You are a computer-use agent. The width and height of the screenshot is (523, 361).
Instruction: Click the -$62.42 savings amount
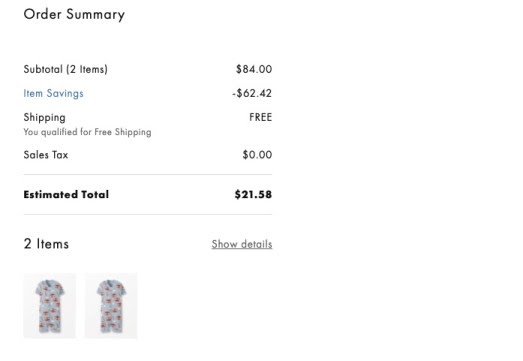[252, 93]
